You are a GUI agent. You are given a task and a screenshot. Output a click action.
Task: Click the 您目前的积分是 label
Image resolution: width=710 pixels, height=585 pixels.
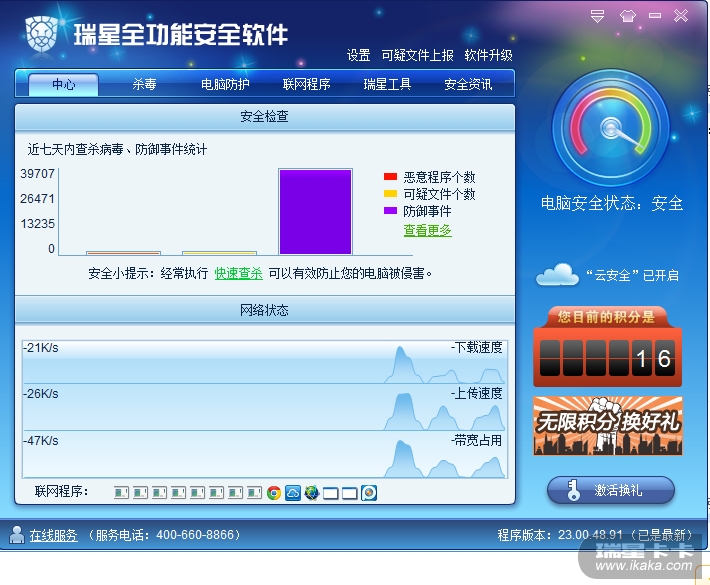[x=606, y=316]
